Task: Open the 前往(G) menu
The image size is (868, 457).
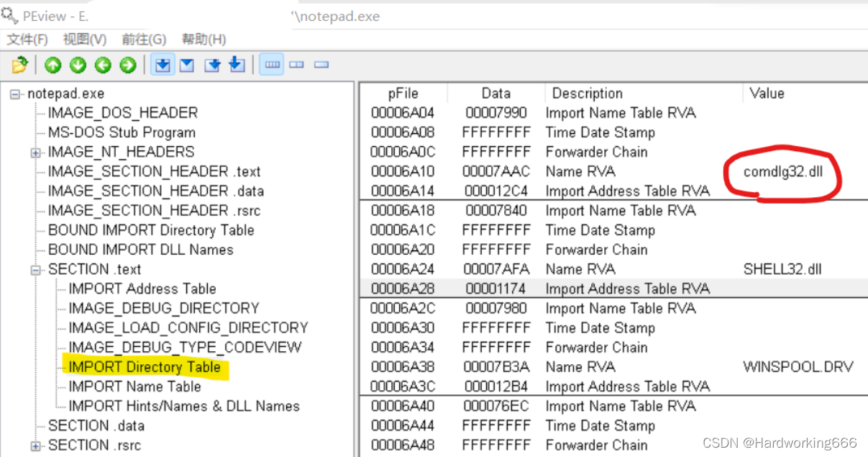Action: point(144,39)
